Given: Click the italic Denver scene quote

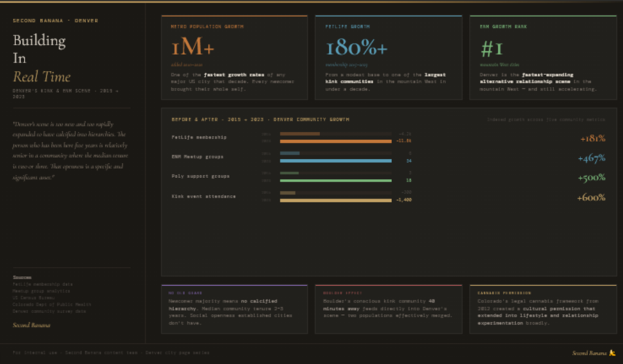Looking at the screenshot, I should [x=71, y=151].
